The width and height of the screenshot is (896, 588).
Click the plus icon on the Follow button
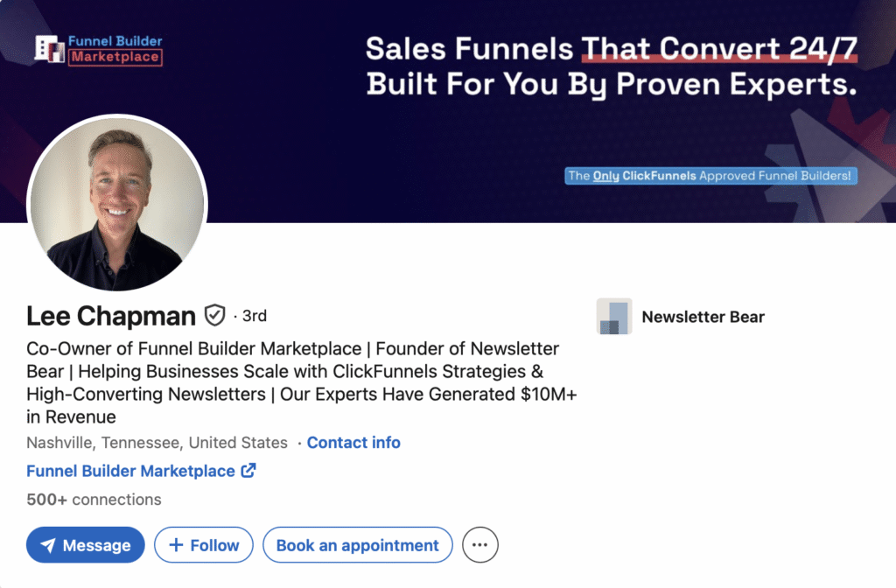tap(176, 545)
